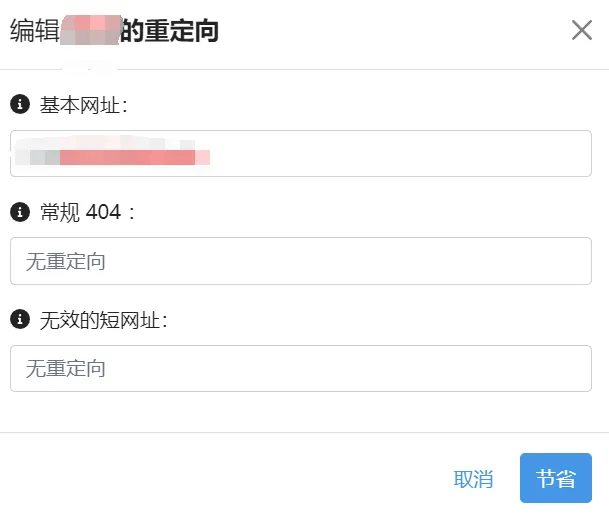Click the 编辑 word in the dialog title
The image size is (609, 519).
tap(34, 31)
